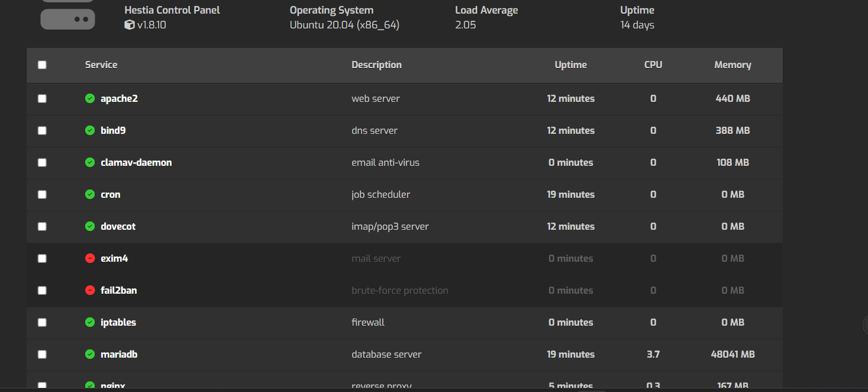Click the Uptime column header in table
The height and width of the screenshot is (392, 868).
point(571,65)
